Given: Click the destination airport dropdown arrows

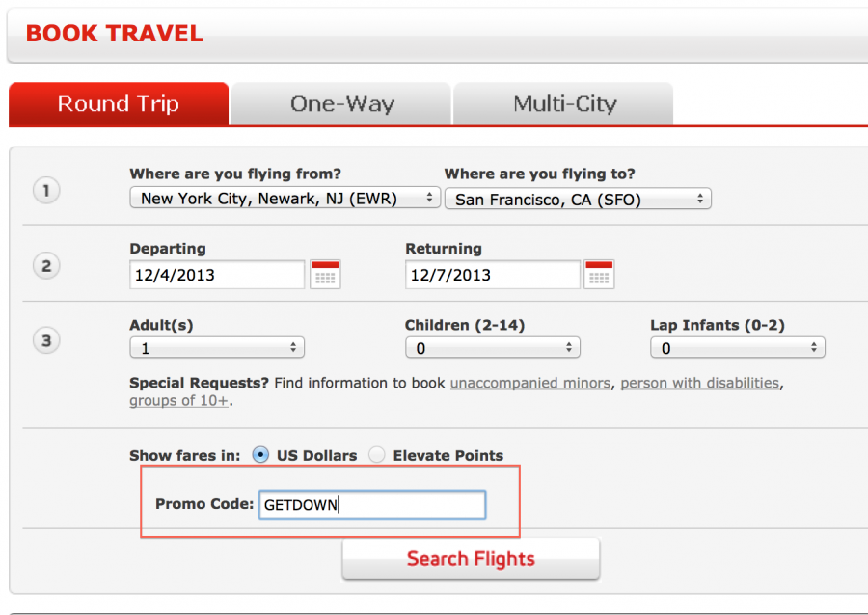Looking at the screenshot, I should pyautogui.click(x=701, y=198).
